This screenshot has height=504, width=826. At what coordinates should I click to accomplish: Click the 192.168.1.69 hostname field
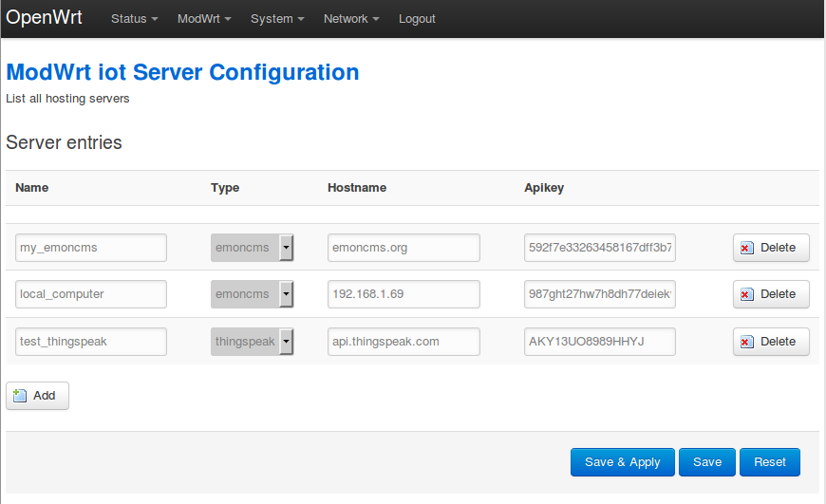click(x=404, y=294)
